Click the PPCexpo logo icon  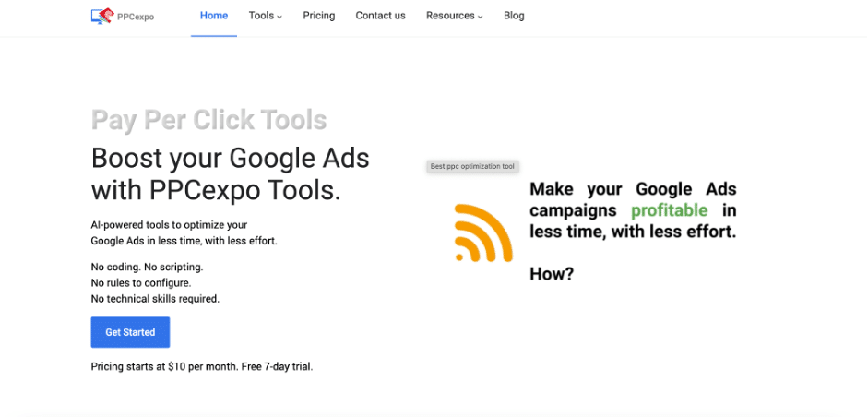tap(102, 16)
